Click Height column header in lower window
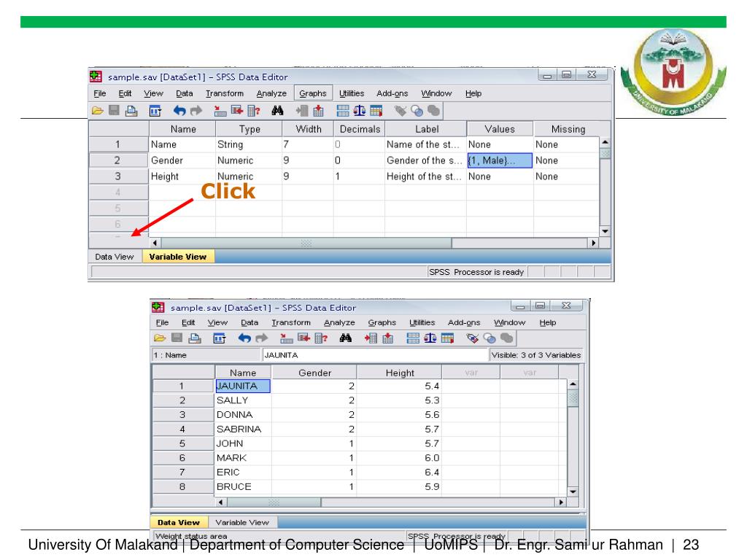This screenshot has width=747, height=560. click(x=400, y=373)
